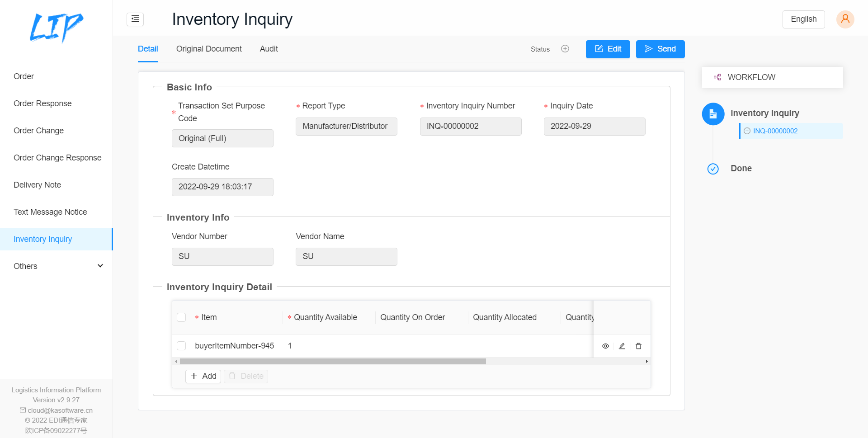The image size is (868, 438).
Task: Click the Done checkmark circle icon
Action: (x=712, y=169)
